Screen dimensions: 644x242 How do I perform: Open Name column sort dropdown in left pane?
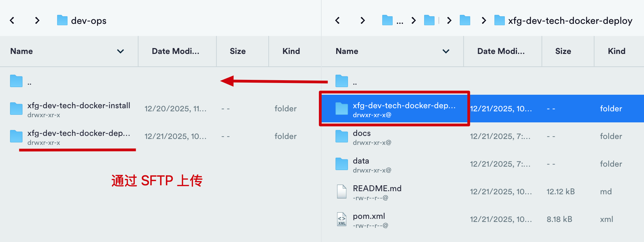[x=120, y=52]
